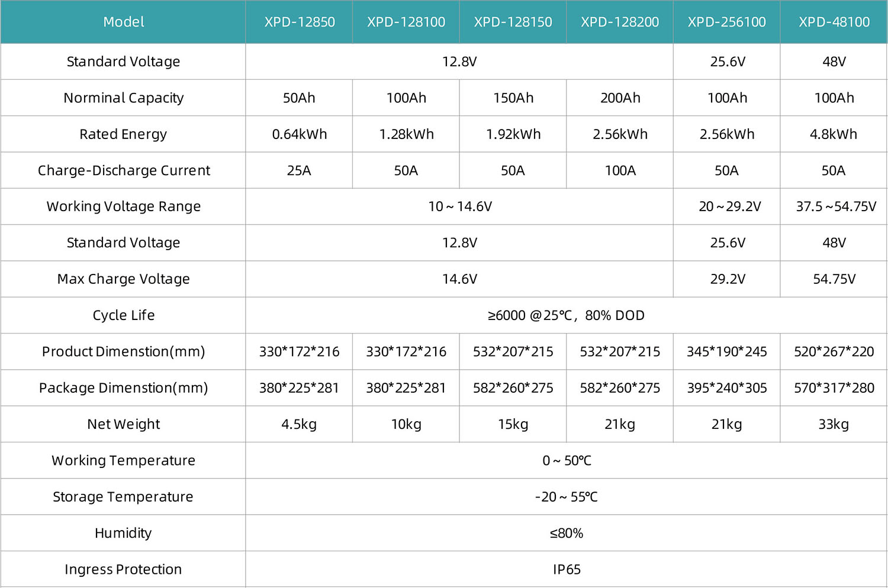This screenshot has height=588, width=888.
Task: Select the -20 ~ 55℃ storage temperature value
Action: (x=566, y=497)
